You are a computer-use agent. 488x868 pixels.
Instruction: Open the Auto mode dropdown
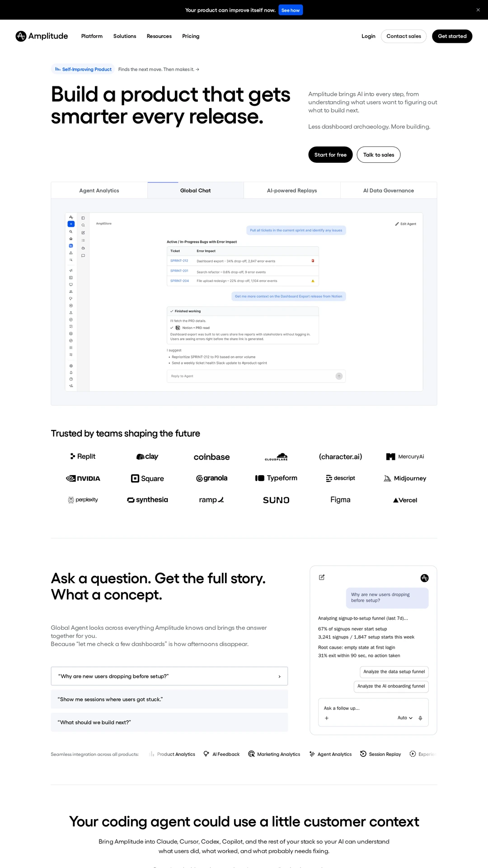tap(405, 718)
